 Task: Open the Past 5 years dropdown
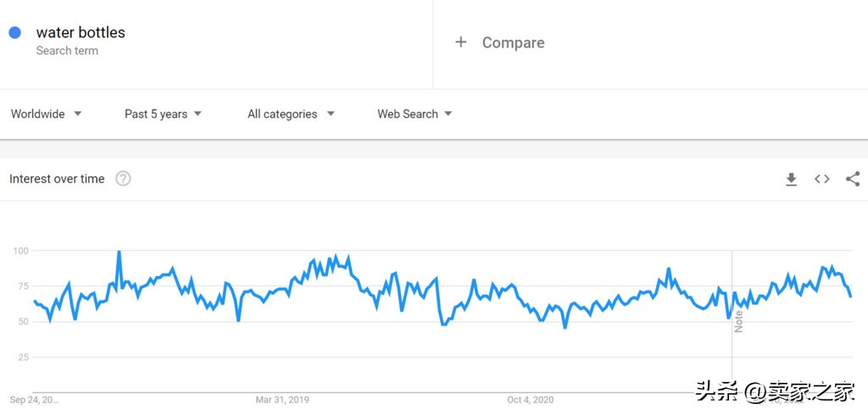[163, 113]
